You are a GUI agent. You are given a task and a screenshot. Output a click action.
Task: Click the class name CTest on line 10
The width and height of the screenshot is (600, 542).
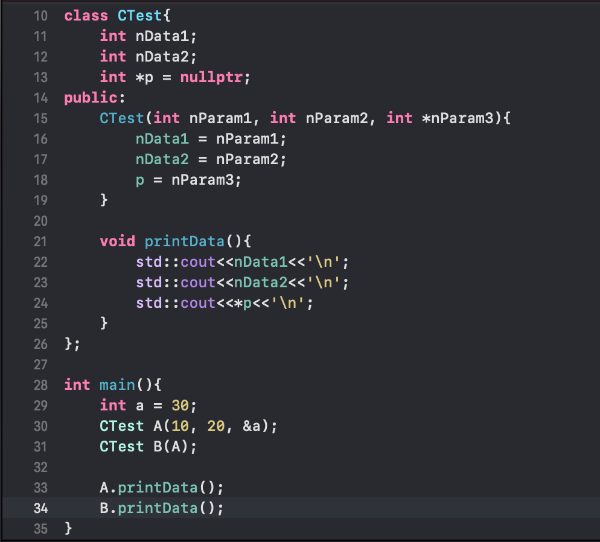[x=140, y=16]
